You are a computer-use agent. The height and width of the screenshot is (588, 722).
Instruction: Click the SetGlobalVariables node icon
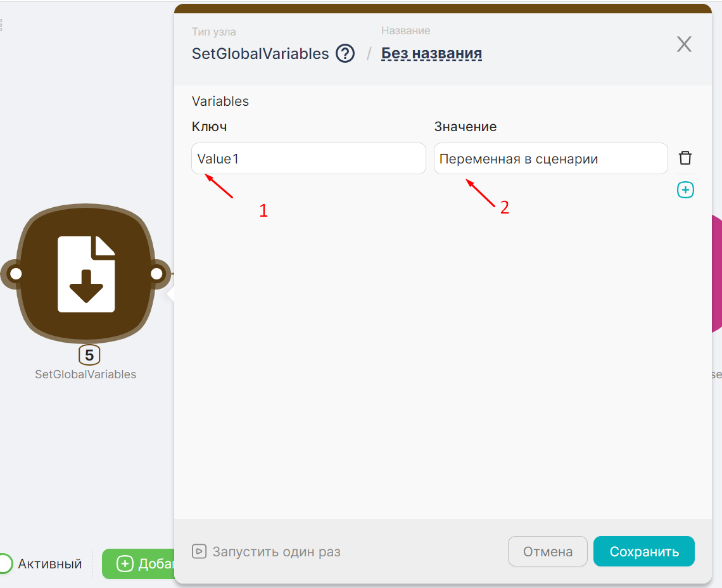click(86, 274)
